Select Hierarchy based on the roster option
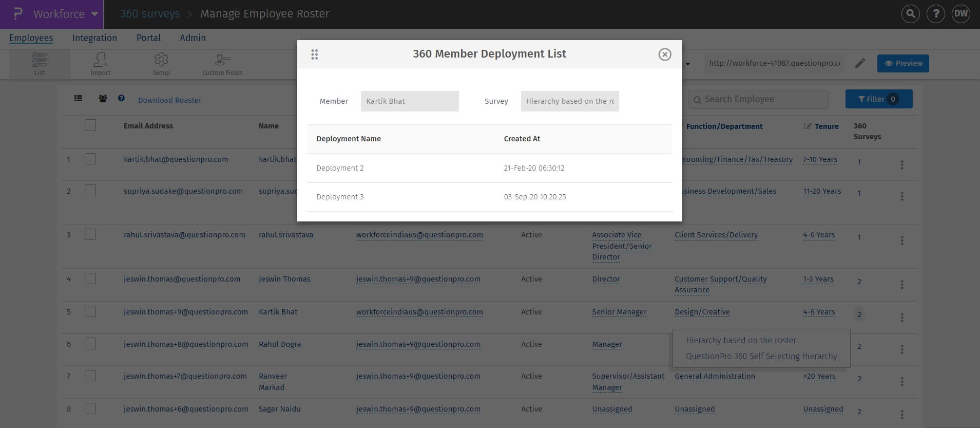This screenshot has width=980, height=428. click(x=741, y=340)
